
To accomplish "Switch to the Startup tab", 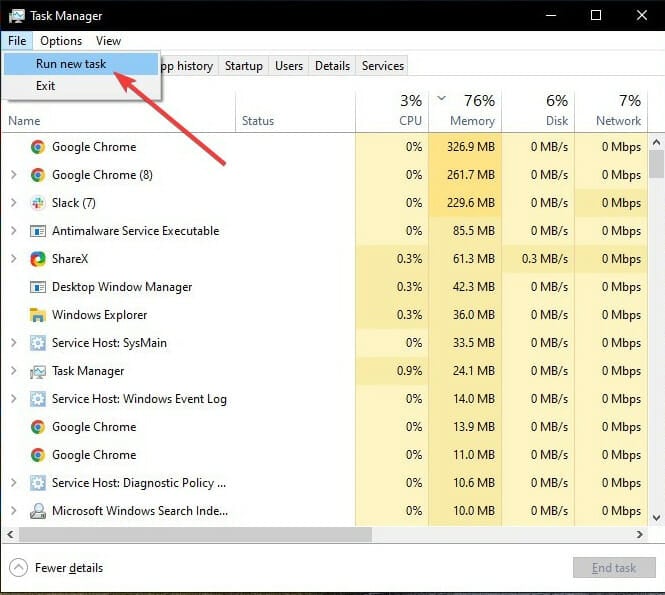I will click(x=243, y=66).
